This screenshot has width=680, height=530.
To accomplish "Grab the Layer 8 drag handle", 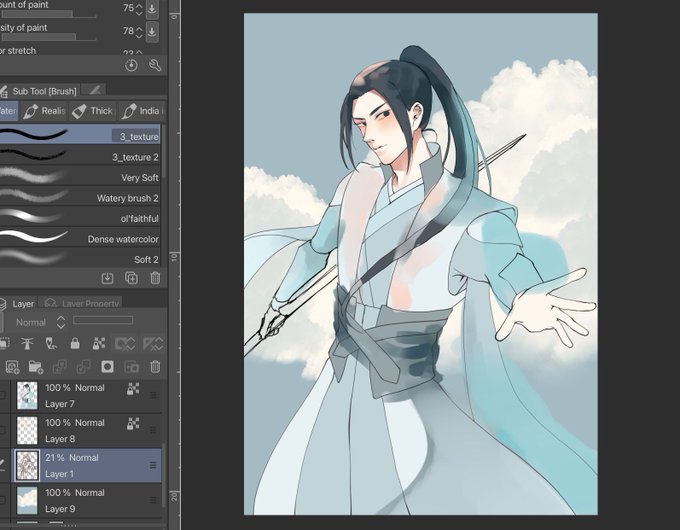I will pos(153,430).
